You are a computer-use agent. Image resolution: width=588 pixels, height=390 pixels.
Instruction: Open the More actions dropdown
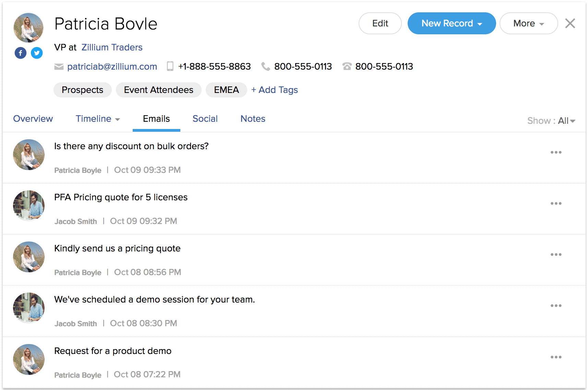pos(528,23)
